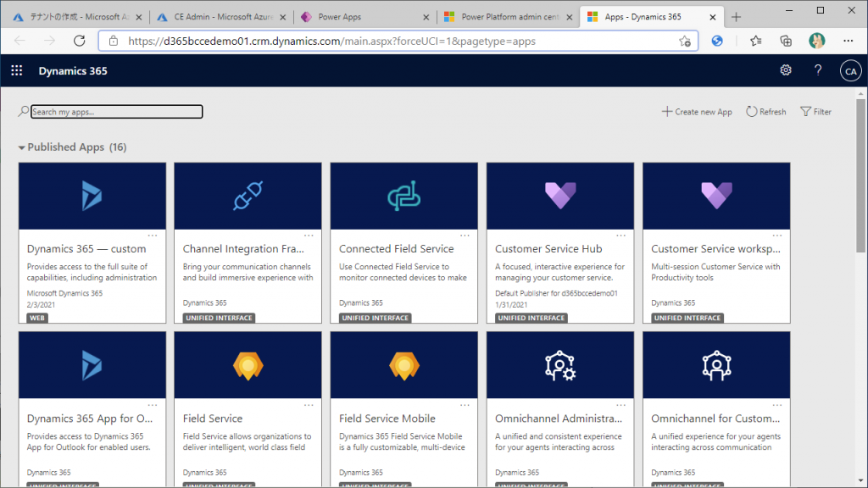Click the Customer Service Hub heart icon
Viewport: 868px width, 488px height.
[560, 196]
